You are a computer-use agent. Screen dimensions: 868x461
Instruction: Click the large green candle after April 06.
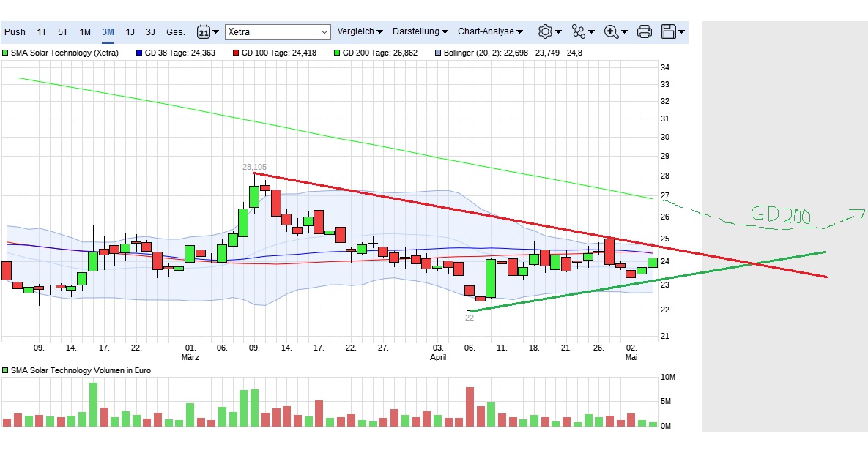491,279
